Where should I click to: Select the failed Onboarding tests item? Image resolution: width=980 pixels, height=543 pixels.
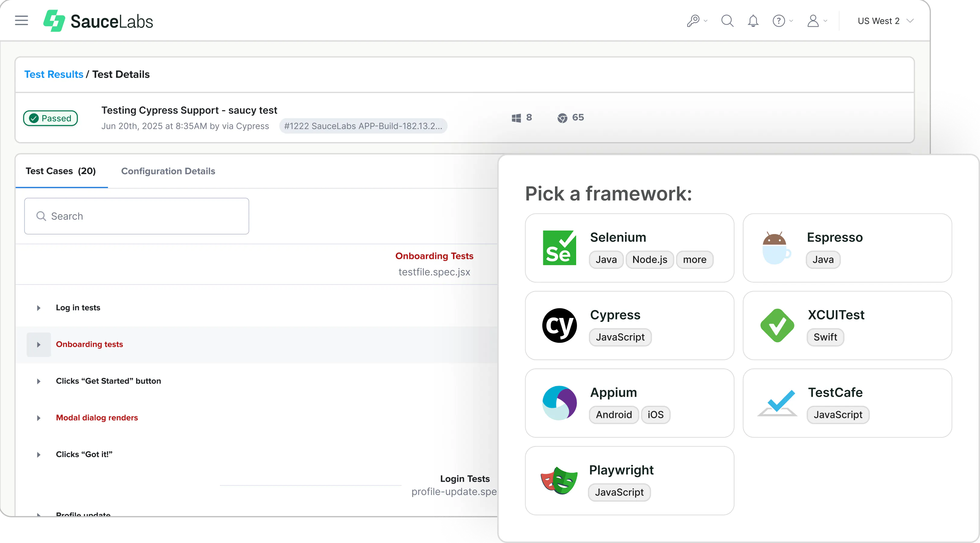89,345
